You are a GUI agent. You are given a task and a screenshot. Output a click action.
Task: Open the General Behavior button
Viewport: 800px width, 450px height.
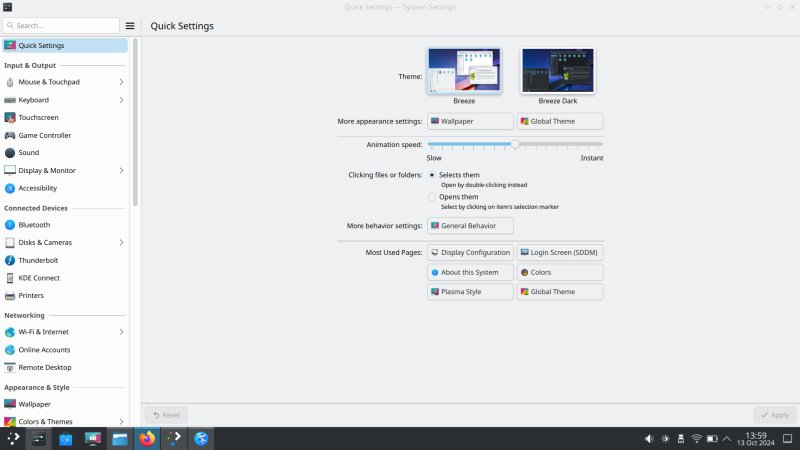pos(470,226)
